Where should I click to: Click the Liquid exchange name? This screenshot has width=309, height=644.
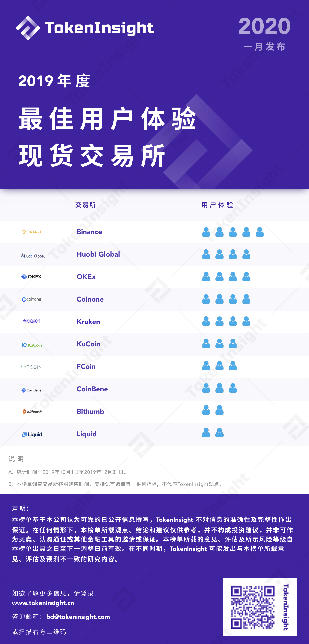86,434
